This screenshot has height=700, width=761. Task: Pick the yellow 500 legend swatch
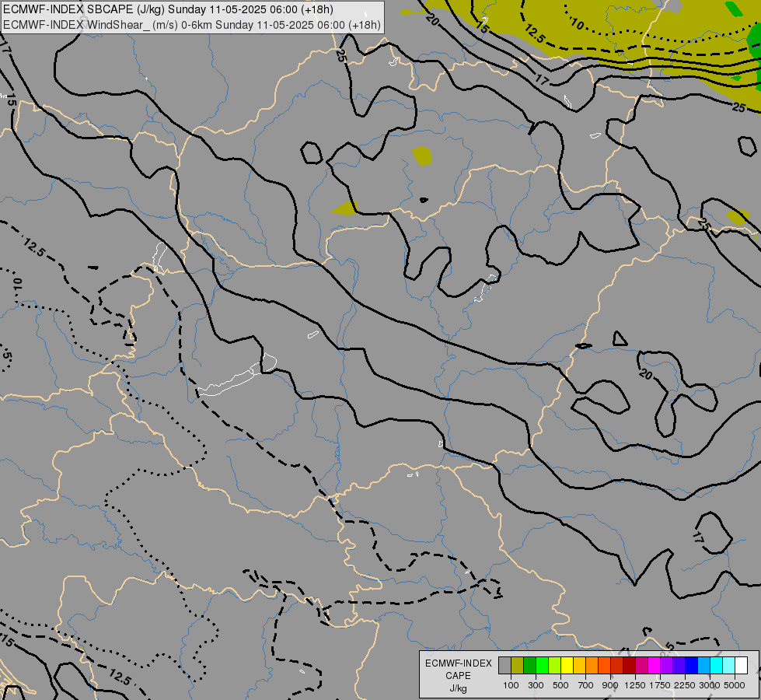(567, 665)
